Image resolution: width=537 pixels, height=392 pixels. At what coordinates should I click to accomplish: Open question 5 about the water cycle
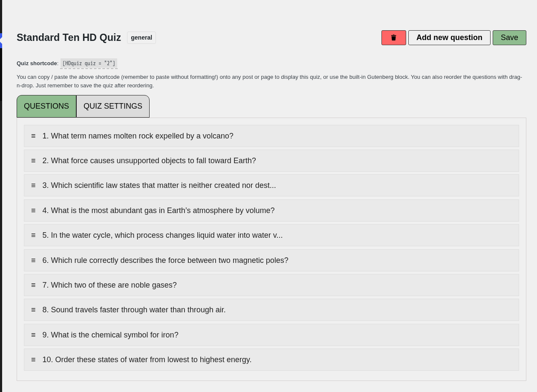point(271,235)
